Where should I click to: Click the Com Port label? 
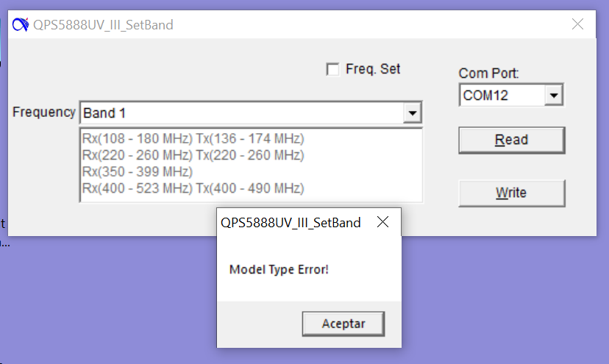[x=488, y=74]
